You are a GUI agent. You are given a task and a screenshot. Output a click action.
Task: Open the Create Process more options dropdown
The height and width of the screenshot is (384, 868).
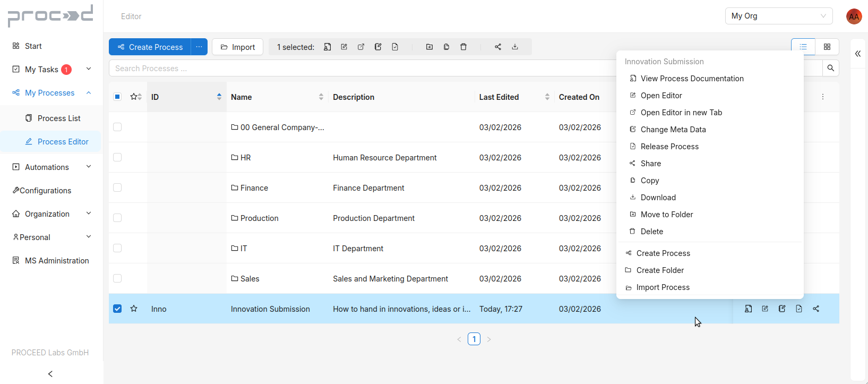[199, 47]
